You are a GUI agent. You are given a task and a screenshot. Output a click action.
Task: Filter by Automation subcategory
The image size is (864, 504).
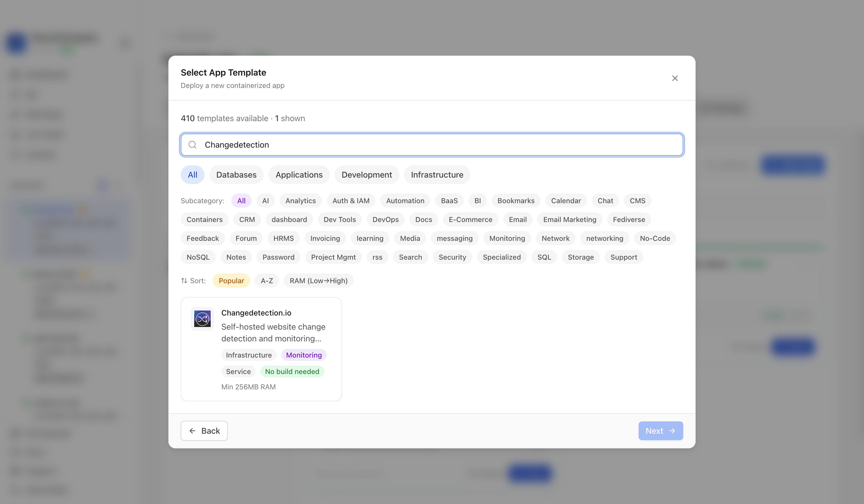tap(405, 201)
